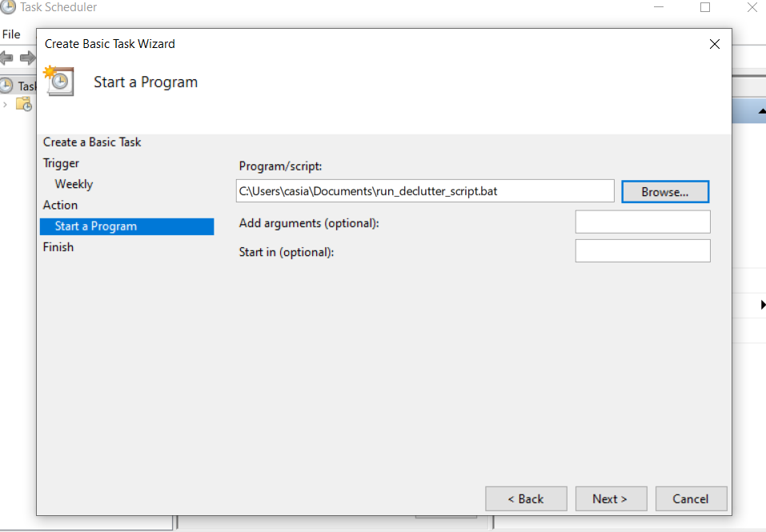
Task: Focus the Add arguments (optional) field
Action: click(643, 222)
